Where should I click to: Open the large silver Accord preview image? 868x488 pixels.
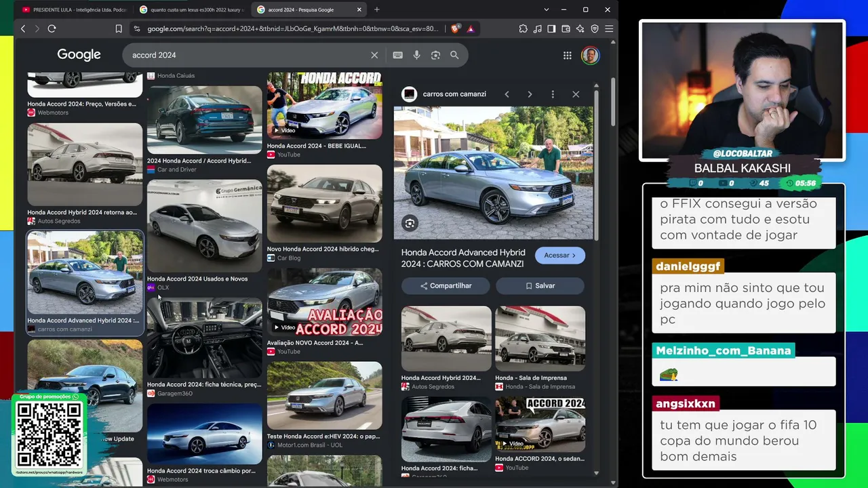tap(494, 173)
